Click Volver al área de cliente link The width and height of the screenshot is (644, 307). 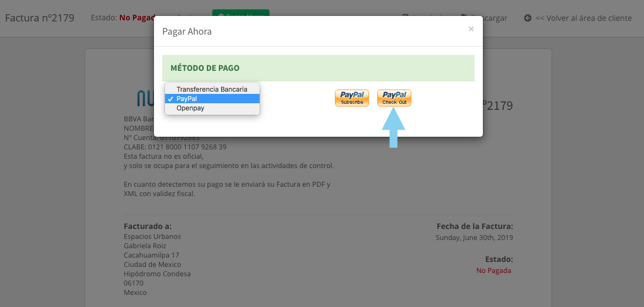tap(583, 18)
